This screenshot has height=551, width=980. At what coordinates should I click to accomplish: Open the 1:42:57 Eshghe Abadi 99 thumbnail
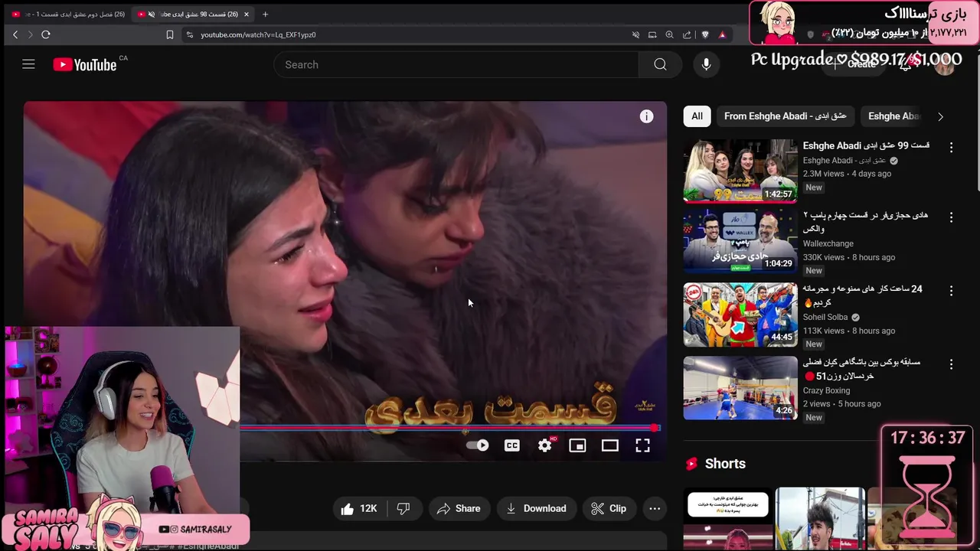pos(740,171)
